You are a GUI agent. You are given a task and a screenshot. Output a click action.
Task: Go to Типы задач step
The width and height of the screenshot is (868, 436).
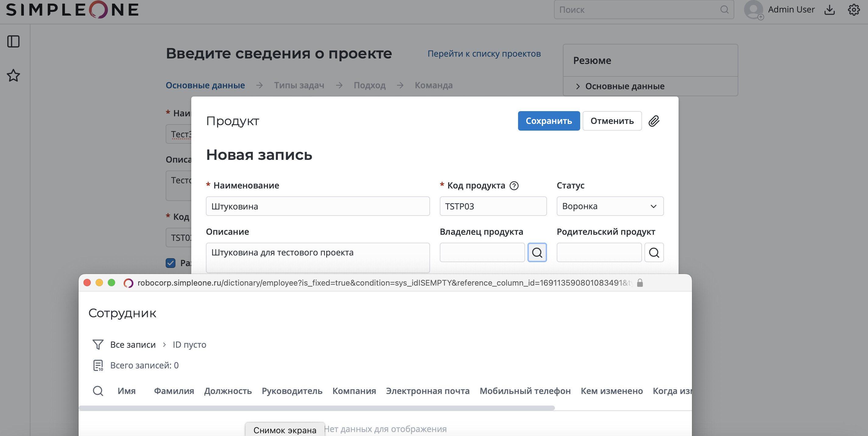(x=299, y=85)
